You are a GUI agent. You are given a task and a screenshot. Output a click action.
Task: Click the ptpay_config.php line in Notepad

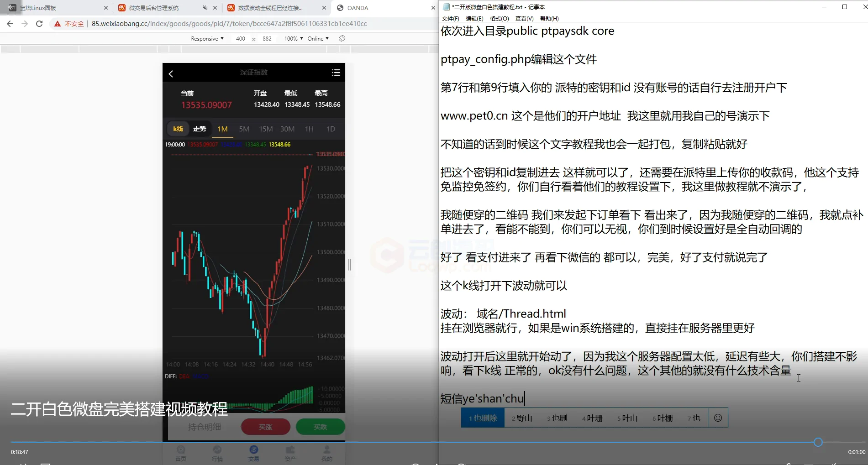click(x=519, y=59)
